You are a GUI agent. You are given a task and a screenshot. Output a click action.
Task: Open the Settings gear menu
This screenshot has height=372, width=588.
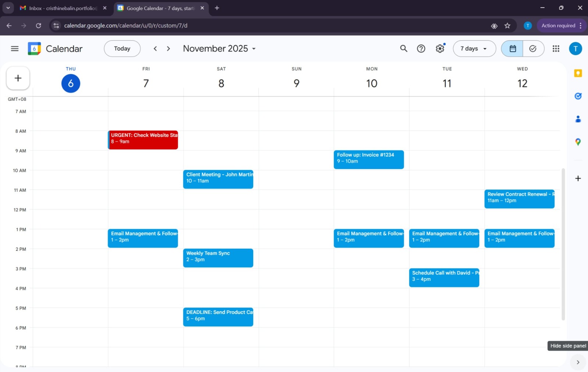[440, 49]
